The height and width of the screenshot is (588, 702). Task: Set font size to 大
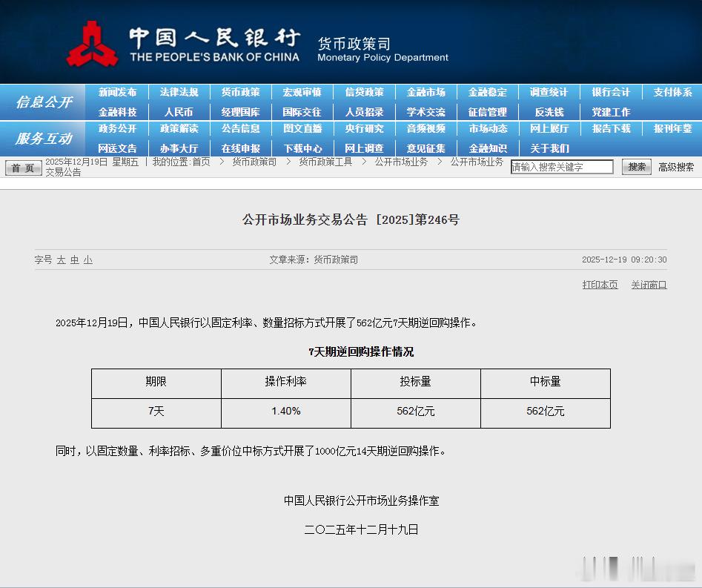(62, 260)
